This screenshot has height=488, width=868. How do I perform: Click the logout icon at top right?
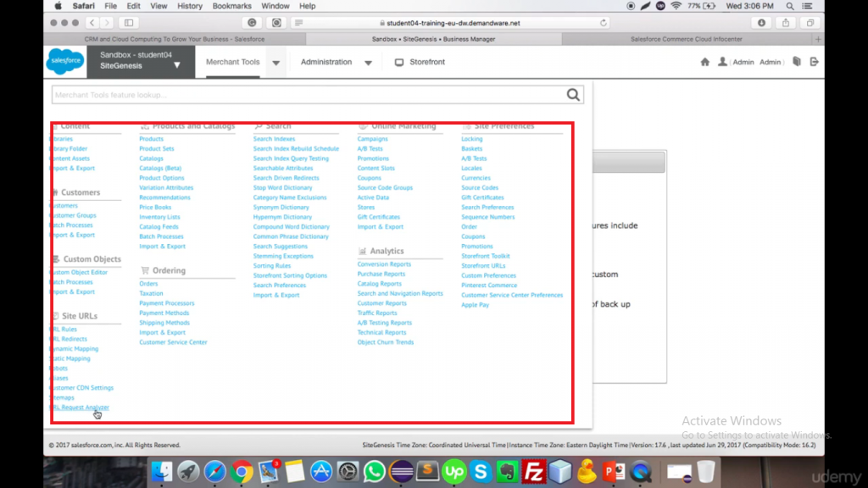(x=814, y=61)
